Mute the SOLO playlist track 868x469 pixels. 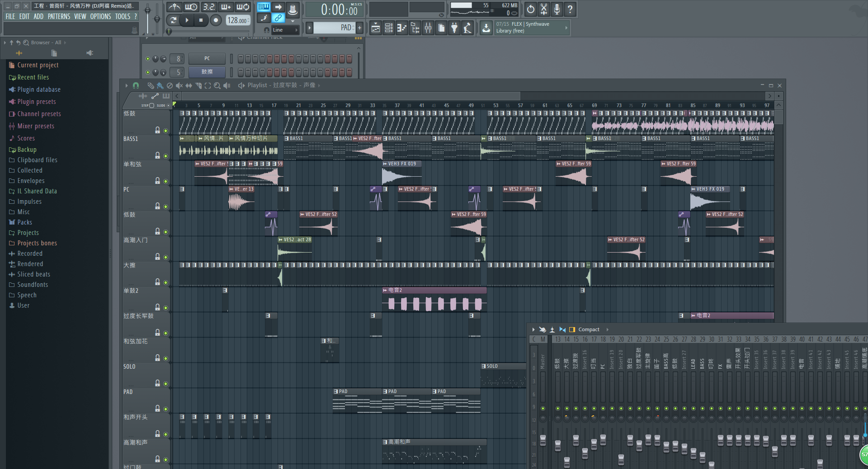pos(165,384)
